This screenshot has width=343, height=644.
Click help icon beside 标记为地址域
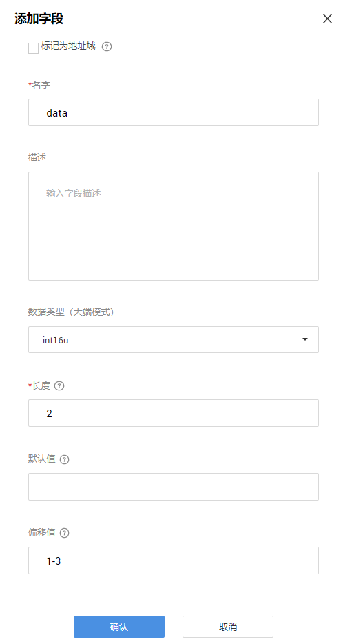click(107, 46)
